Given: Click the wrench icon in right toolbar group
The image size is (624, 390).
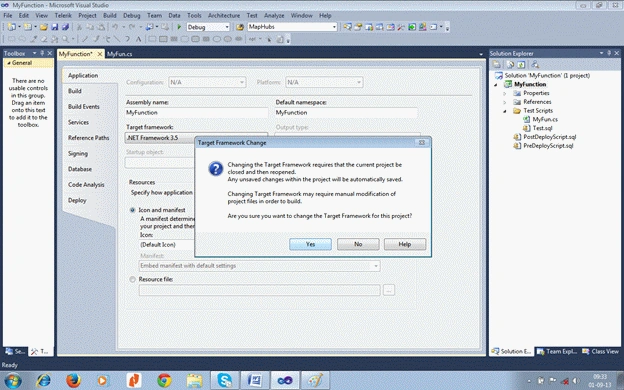Looking at the screenshot, I should click(x=400, y=27).
